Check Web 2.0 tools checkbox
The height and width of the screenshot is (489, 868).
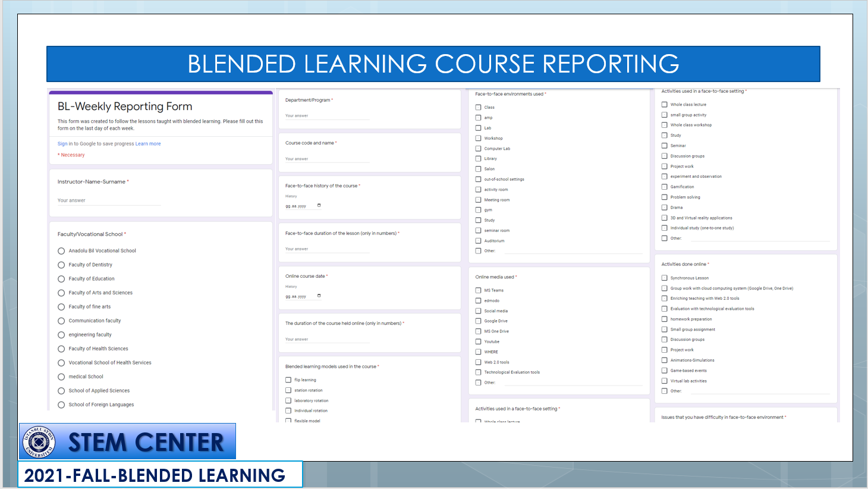click(x=478, y=362)
